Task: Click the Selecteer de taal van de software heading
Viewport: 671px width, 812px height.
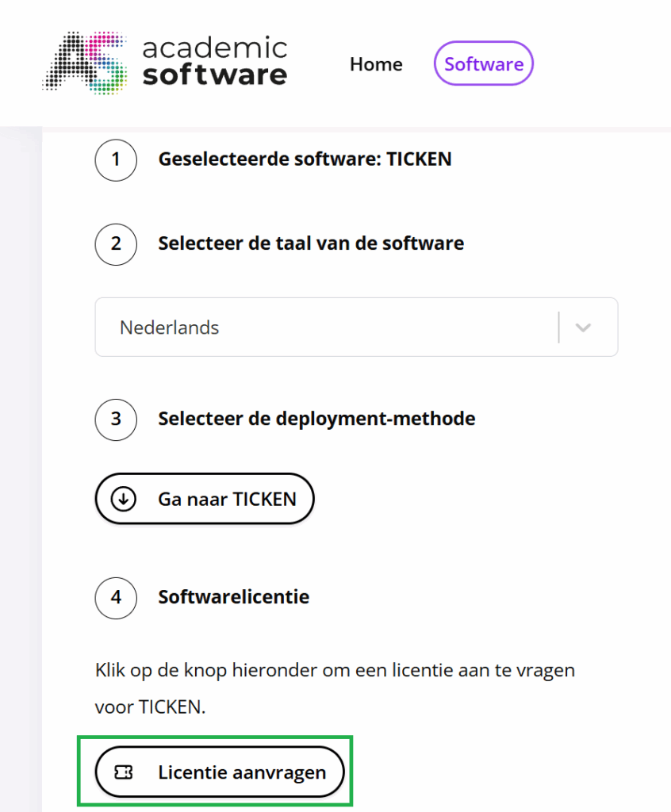Action: 311,243
